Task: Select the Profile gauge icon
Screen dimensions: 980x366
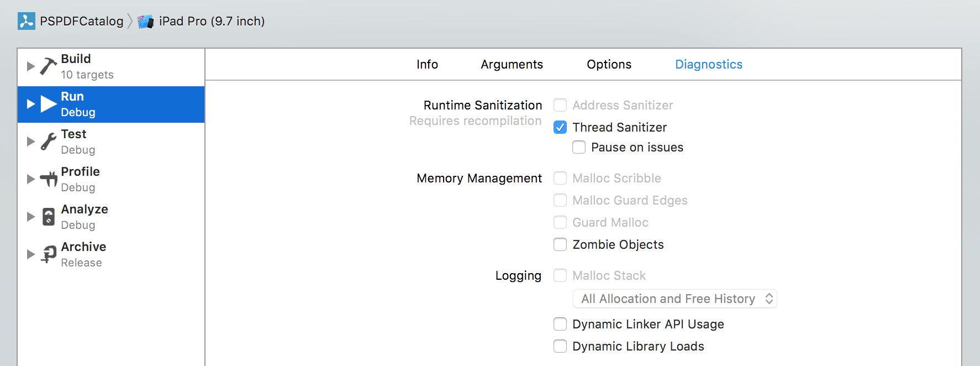Action: point(48,179)
